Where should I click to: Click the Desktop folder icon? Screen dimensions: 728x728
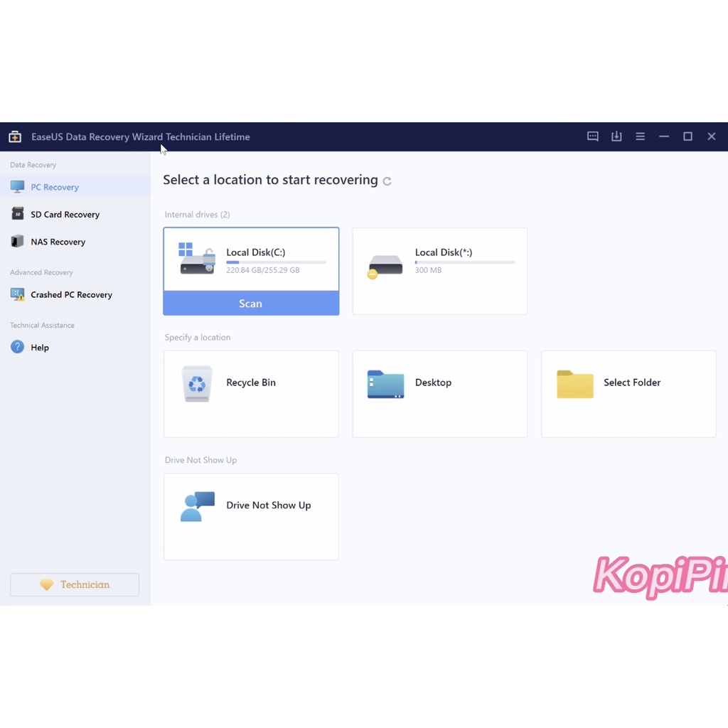tap(385, 384)
